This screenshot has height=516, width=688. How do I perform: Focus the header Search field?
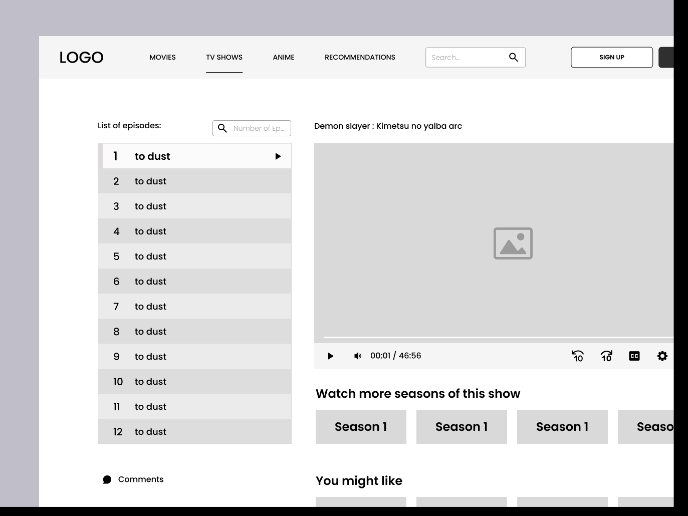coord(475,57)
